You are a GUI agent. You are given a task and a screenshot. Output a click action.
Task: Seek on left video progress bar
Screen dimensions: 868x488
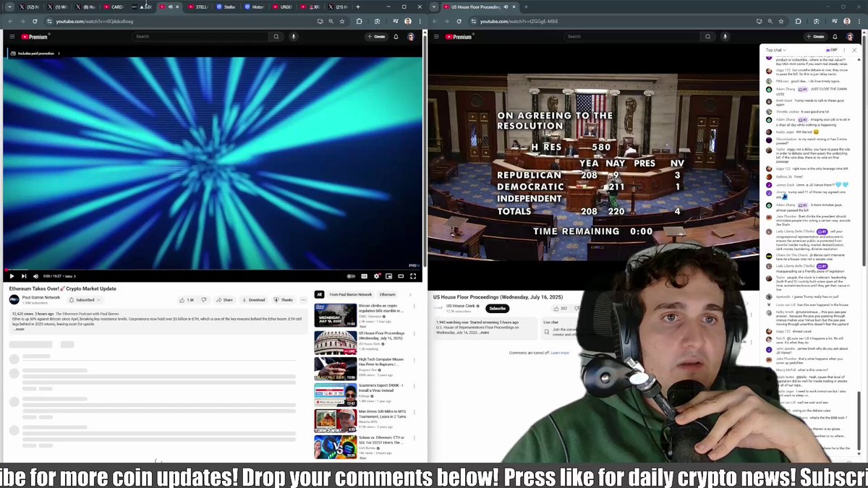pyautogui.click(x=213, y=269)
